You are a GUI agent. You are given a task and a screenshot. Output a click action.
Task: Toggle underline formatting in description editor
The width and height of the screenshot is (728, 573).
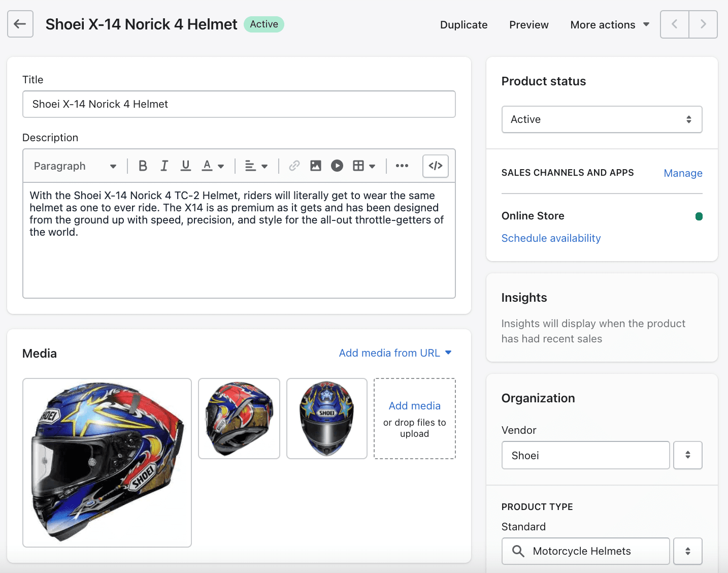[x=186, y=166]
